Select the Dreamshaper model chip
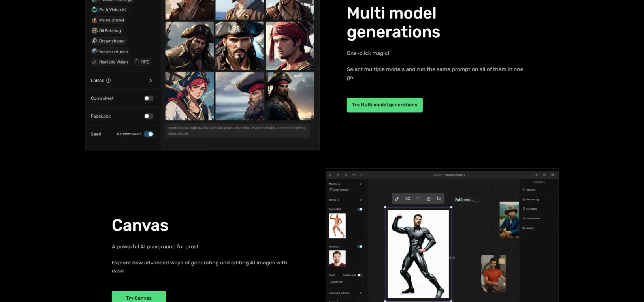 109,41
